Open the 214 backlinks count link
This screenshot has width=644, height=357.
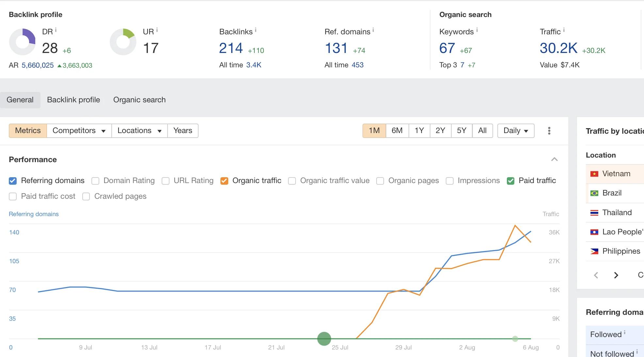tap(231, 48)
